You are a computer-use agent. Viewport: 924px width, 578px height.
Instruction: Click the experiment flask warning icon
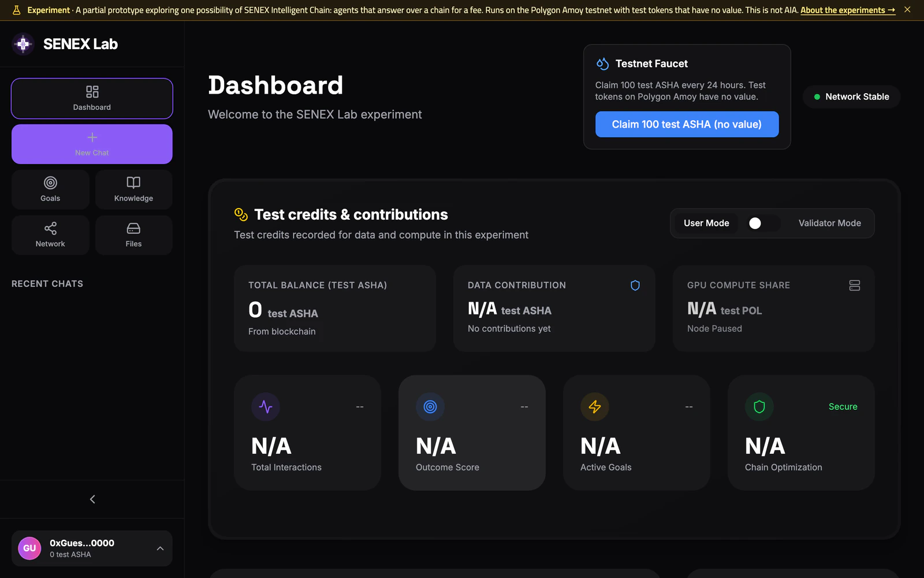click(x=16, y=10)
